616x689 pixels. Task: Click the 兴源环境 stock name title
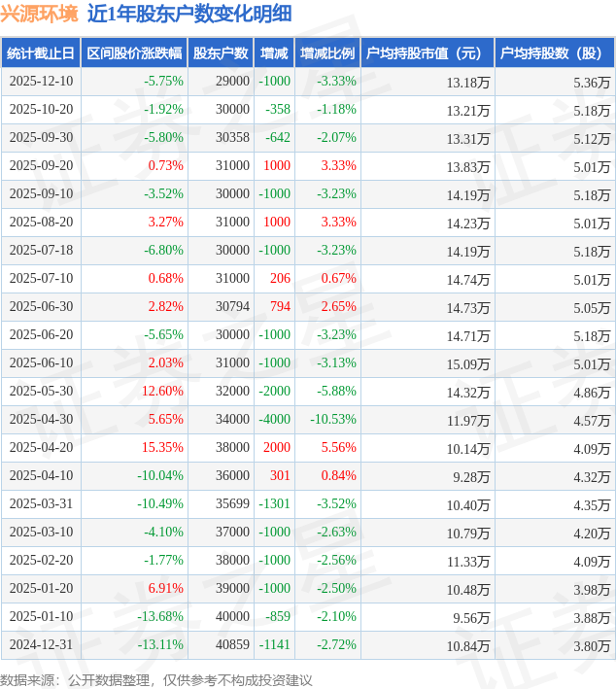coord(40,14)
